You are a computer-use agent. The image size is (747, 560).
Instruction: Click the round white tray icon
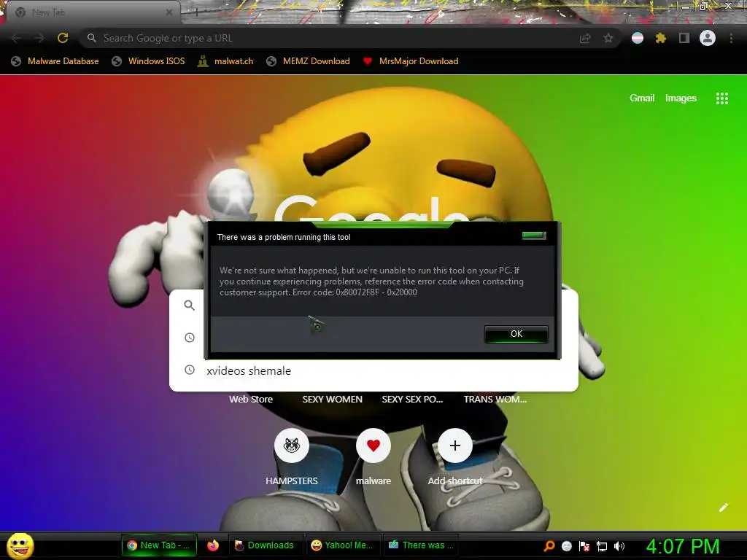(x=566, y=546)
